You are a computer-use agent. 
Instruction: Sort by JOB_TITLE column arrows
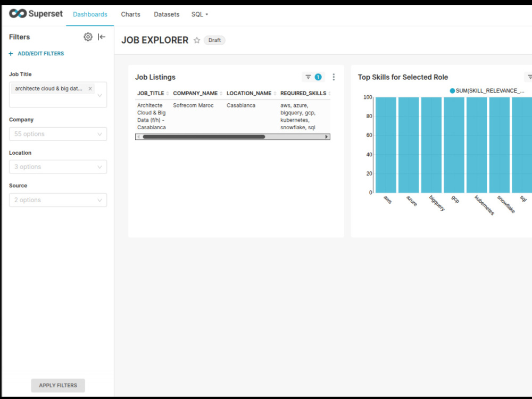[167, 93]
